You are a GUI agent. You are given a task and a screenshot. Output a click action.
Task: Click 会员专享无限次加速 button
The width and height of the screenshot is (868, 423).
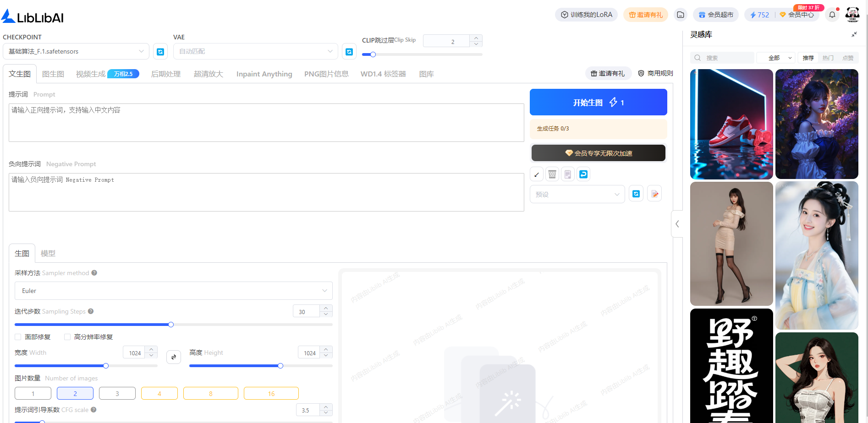599,153
